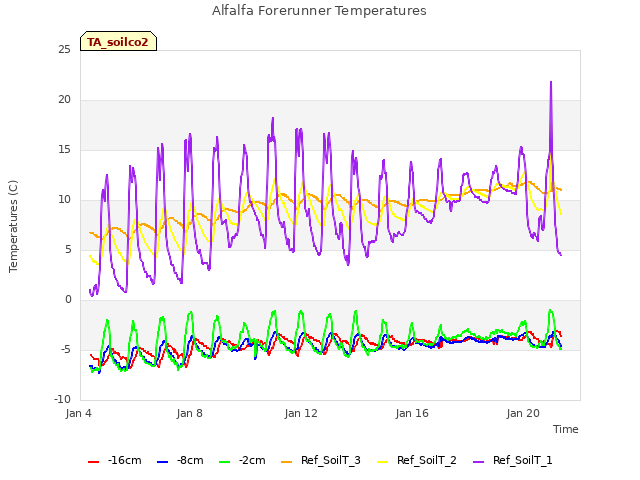Click the yellow Ref_SoilT_2 legend marker
The image size is (640, 480).
click(x=382, y=462)
